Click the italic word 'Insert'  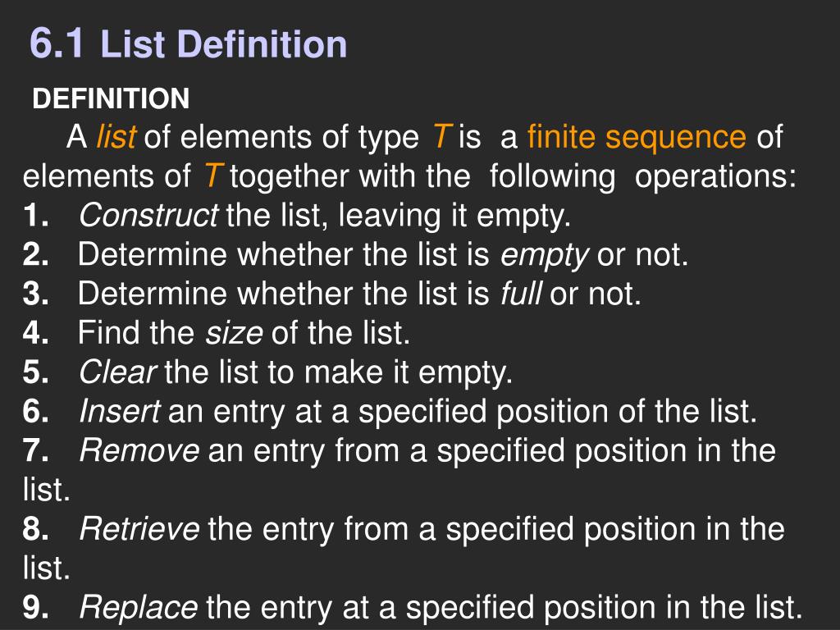point(120,412)
